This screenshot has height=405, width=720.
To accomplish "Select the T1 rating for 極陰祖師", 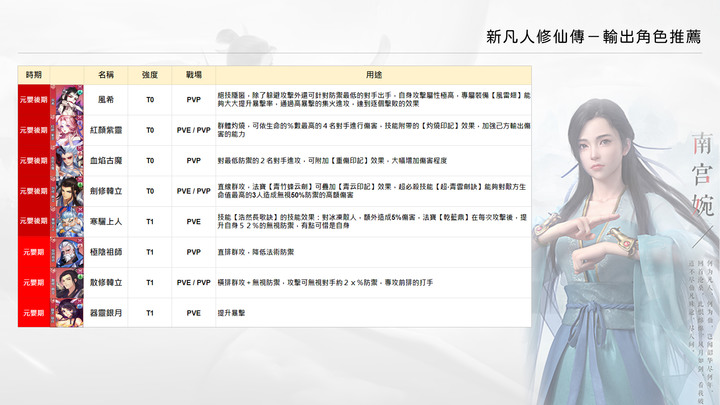I will pos(150,252).
